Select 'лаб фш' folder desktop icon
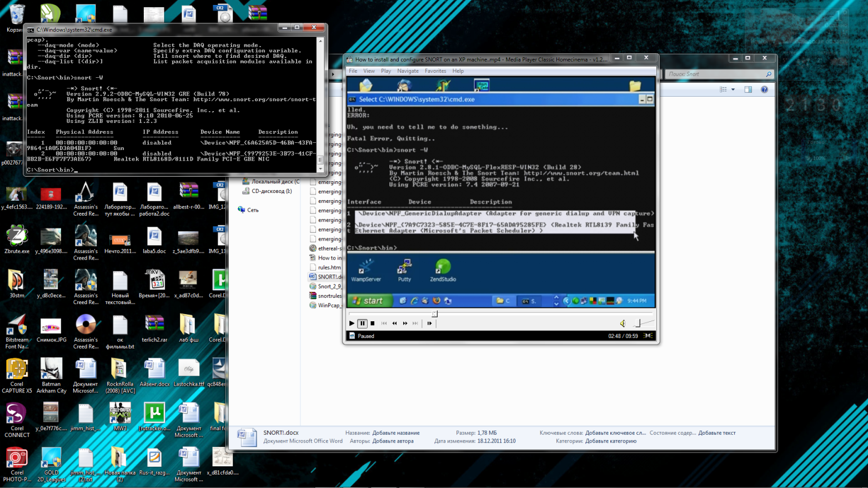The width and height of the screenshot is (868, 488). point(189,328)
